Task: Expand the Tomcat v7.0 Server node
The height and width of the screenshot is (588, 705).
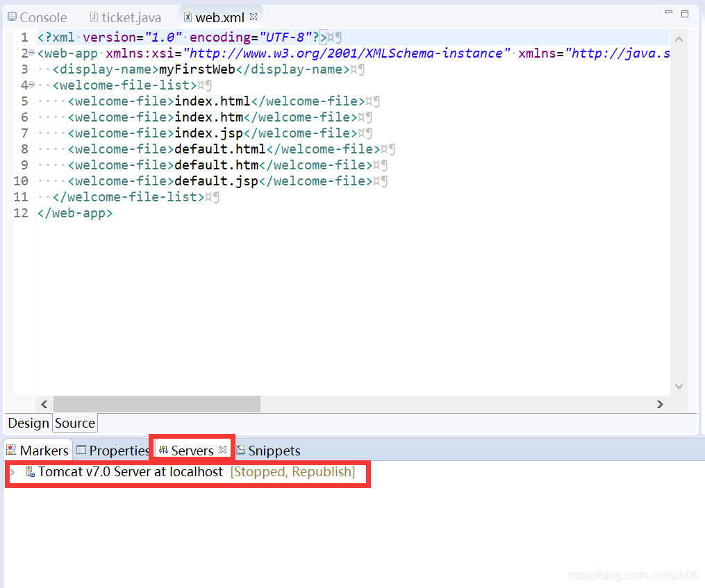Action: click(13, 472)
